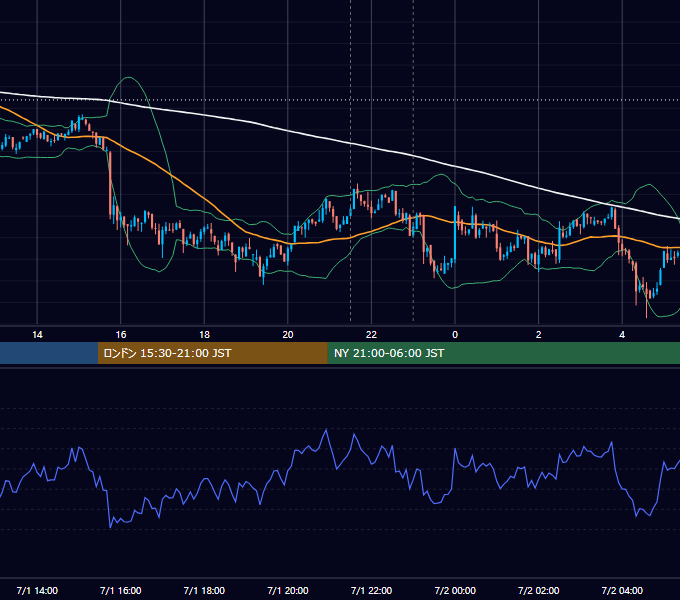This screenshot has width=680, height=600.
Task: Click the 14 hour label on price chart axis
Action: click(x=37, y=335)
